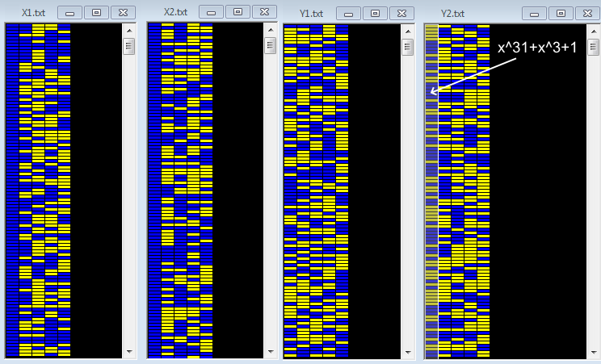This screenshot has width=601, height=364.
Task: Click scrollbar thumb in Y2.txt window
Action: [594, 47]
